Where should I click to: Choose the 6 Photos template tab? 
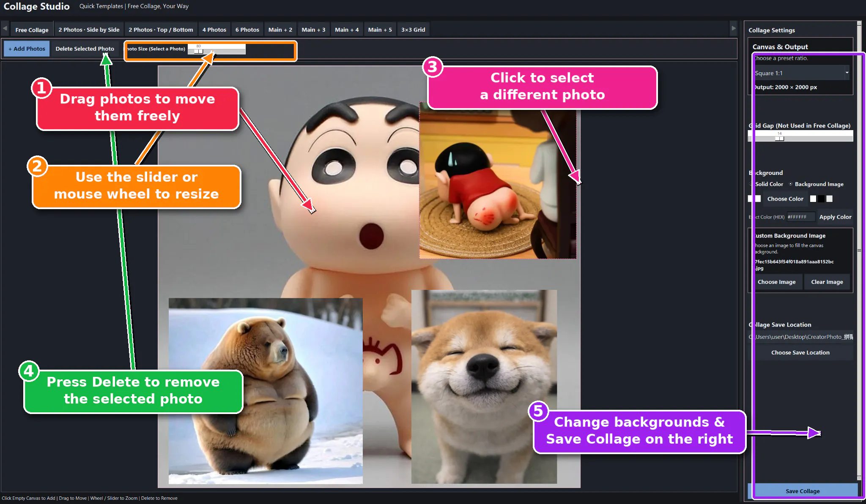(247, 30)
